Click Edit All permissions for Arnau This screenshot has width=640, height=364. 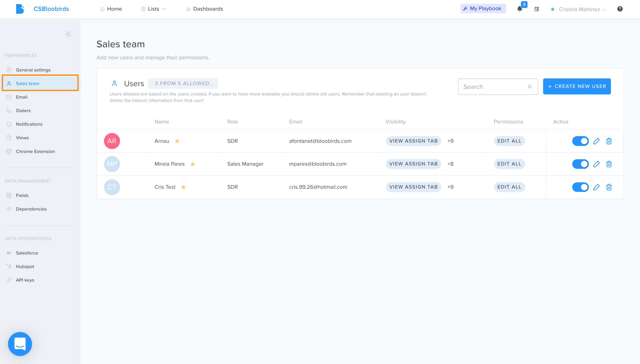point(509,141)
